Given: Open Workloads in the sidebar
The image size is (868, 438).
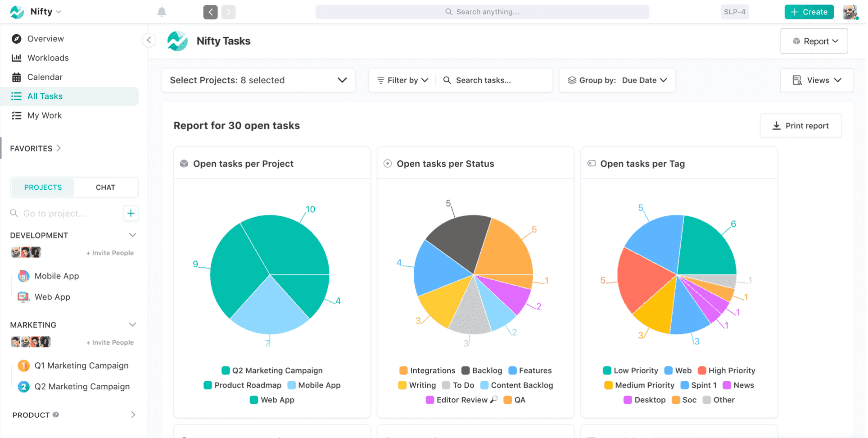Looking at the screenshot, I should [x=48, y=58].
